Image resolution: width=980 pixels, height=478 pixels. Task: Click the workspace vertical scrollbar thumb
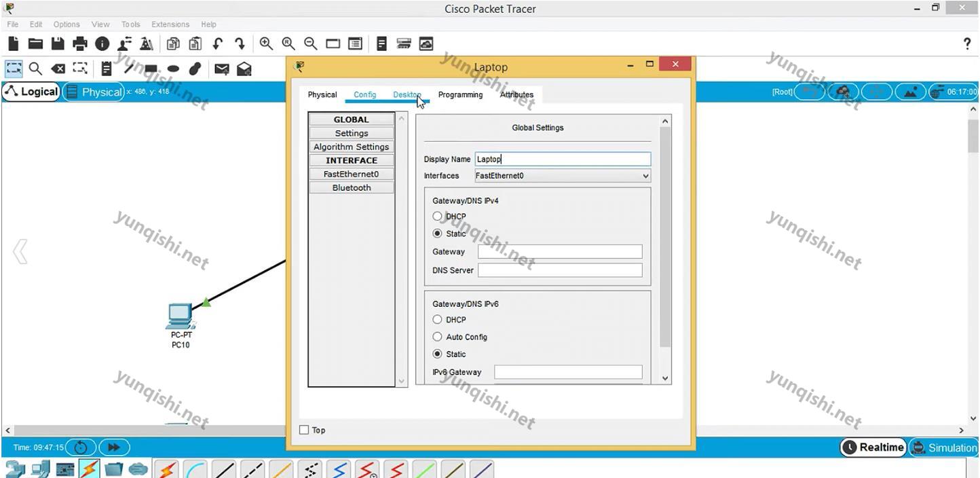point(973,134)
